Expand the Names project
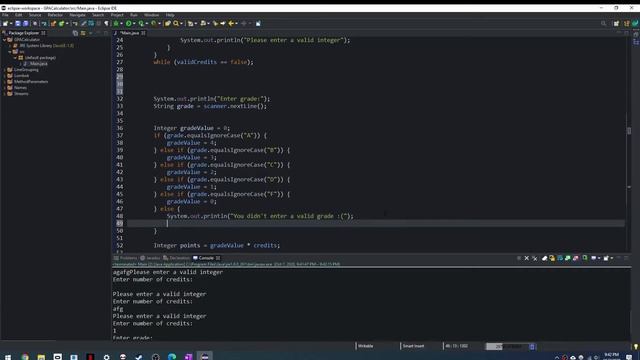Image resolution: width=640 pixels, height=360 pixels. coord(4,88)
